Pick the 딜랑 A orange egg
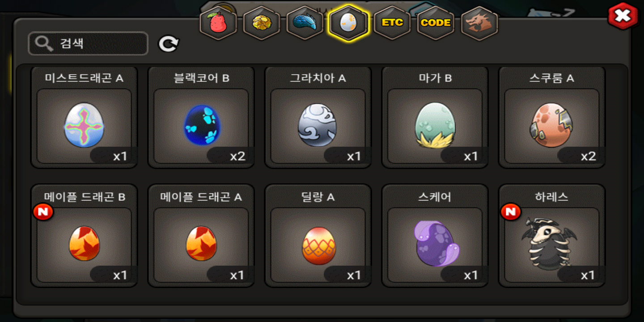 point(318,236)
